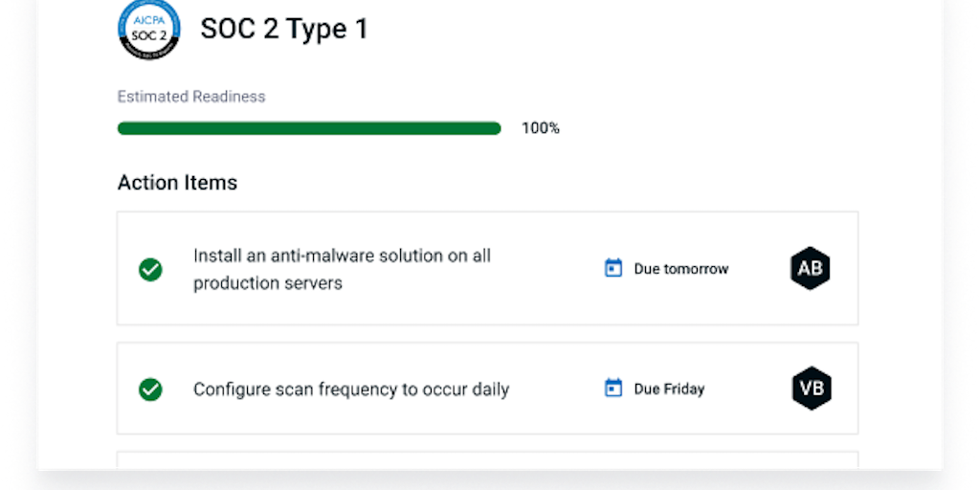Viewport: 980px width, 490px height.
Task: Toggle the green check for scan frequency task
Action: pyautogui.click(x=150, y=390)
